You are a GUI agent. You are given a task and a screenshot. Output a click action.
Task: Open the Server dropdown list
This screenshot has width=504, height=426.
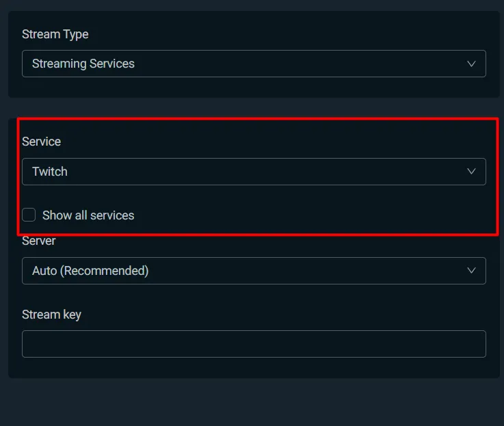253,271
